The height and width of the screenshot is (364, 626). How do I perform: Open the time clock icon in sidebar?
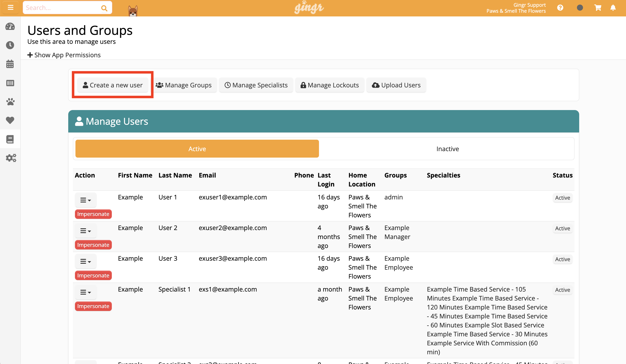10,45
